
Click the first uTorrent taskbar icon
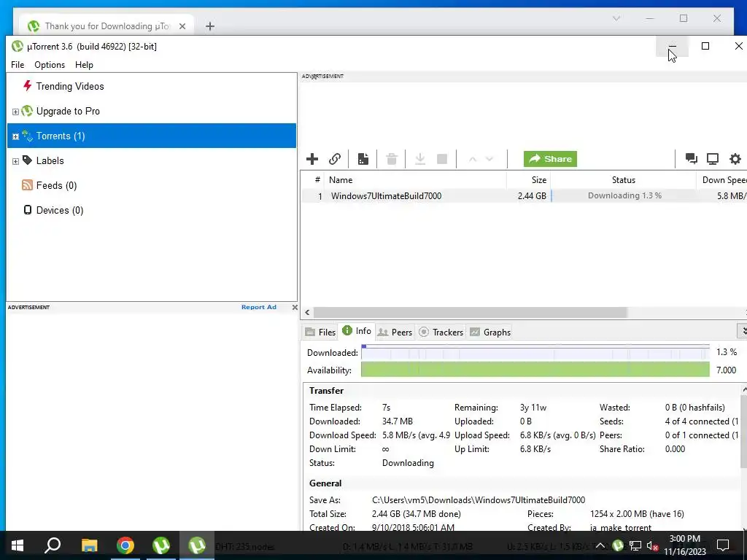(161, 545)
